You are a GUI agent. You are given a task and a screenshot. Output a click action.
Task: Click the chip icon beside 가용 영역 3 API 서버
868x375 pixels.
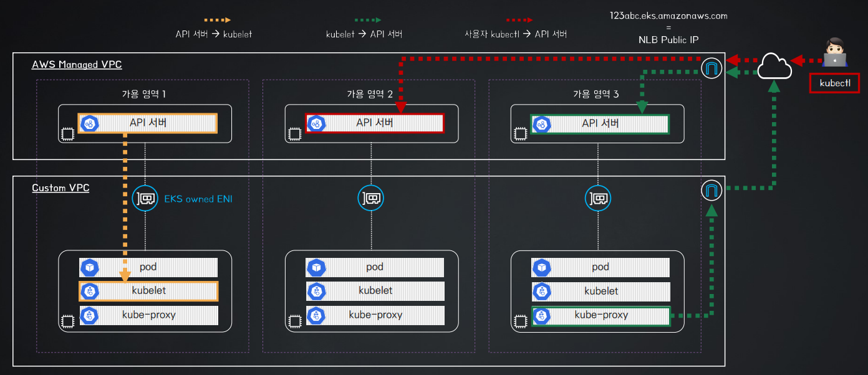(x=519, y=134)
